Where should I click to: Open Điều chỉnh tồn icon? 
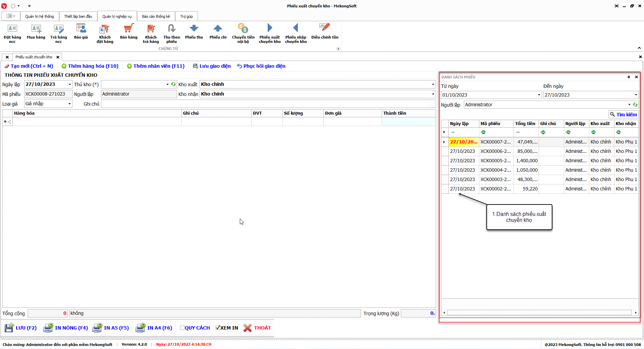(x=325, y=32)
